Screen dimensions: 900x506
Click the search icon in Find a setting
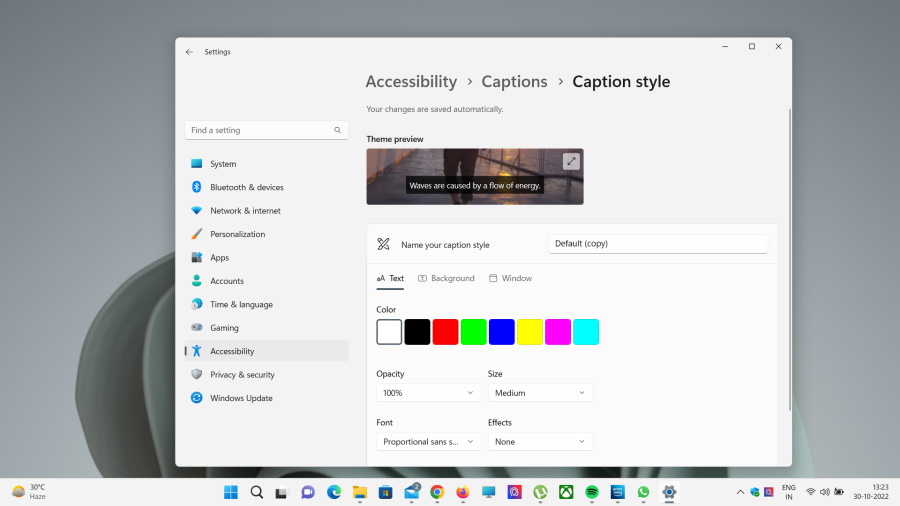tap(337, 130)
